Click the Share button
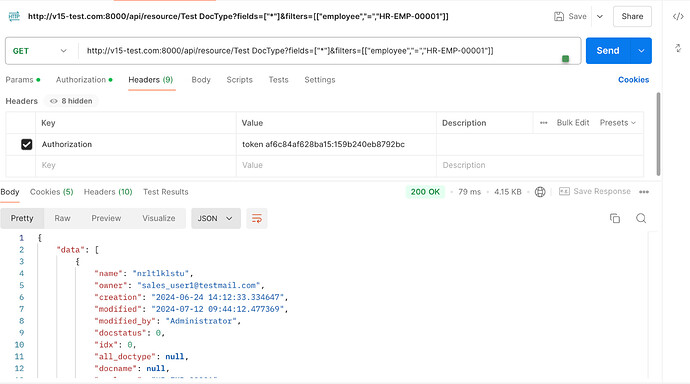Screen dimensions: 690x384 [x=632, y=16]
